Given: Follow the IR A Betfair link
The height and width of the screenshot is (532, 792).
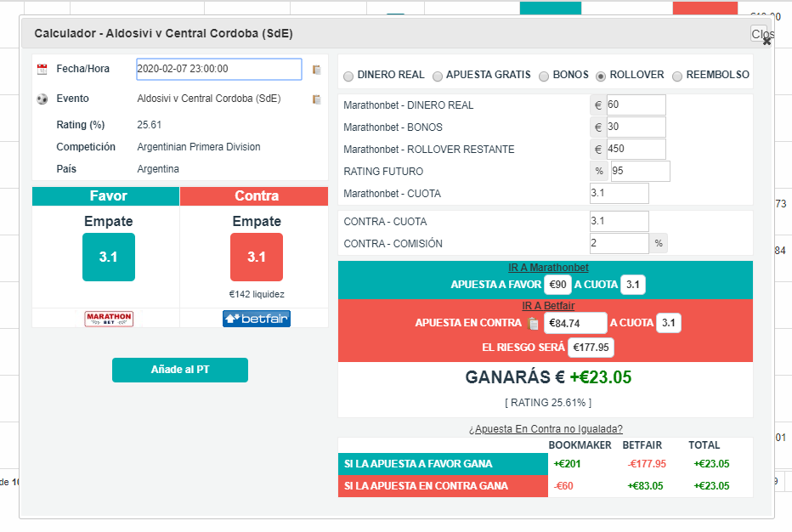Looking at the screenshot, I should click(548, 306).
